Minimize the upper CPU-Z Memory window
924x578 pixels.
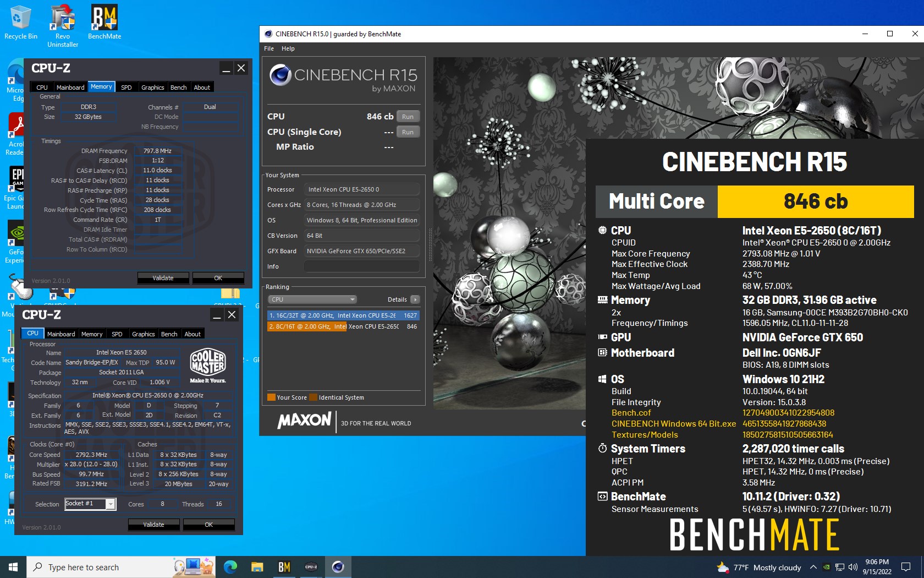(x=226, y=68)
